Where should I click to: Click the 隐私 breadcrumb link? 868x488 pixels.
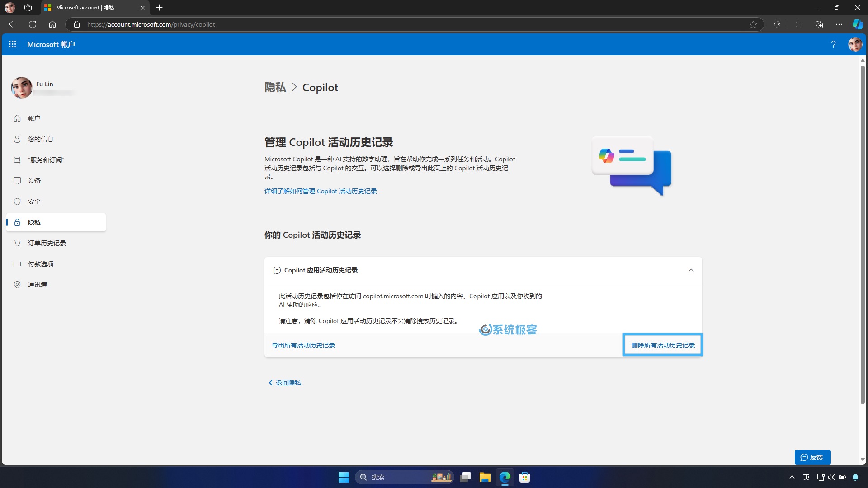(275, 88)
